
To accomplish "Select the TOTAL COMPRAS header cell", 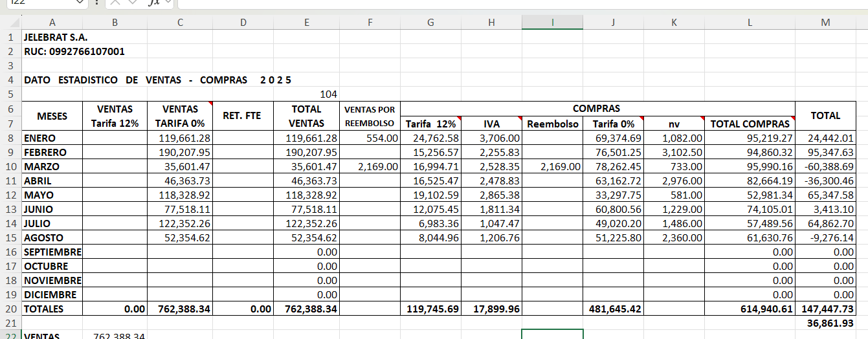I will coord(750,124).
